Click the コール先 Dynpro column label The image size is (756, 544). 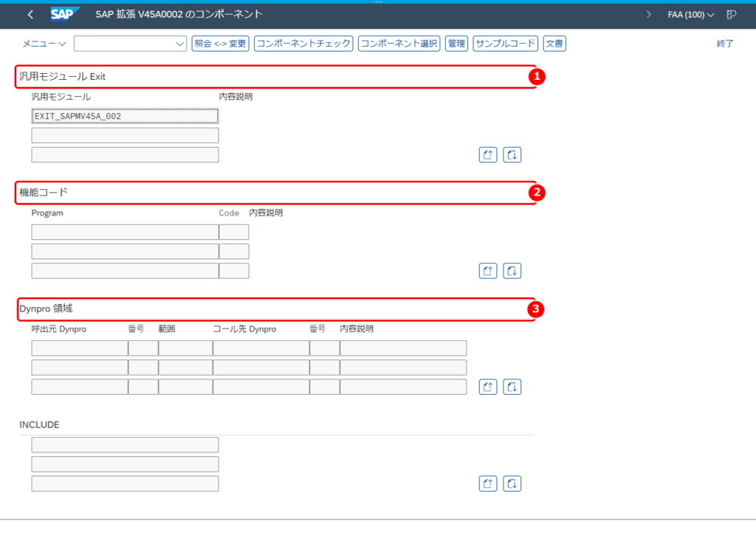(244, 329)
